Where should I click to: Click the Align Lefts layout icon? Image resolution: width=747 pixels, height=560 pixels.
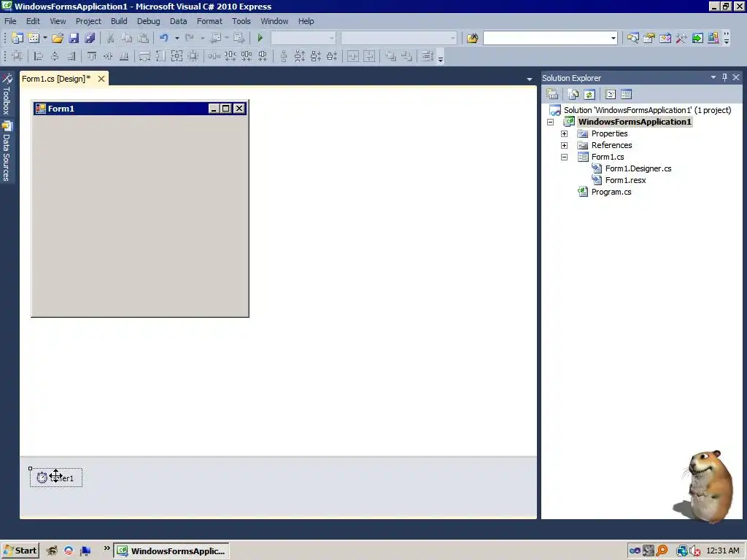click(39, 56)
